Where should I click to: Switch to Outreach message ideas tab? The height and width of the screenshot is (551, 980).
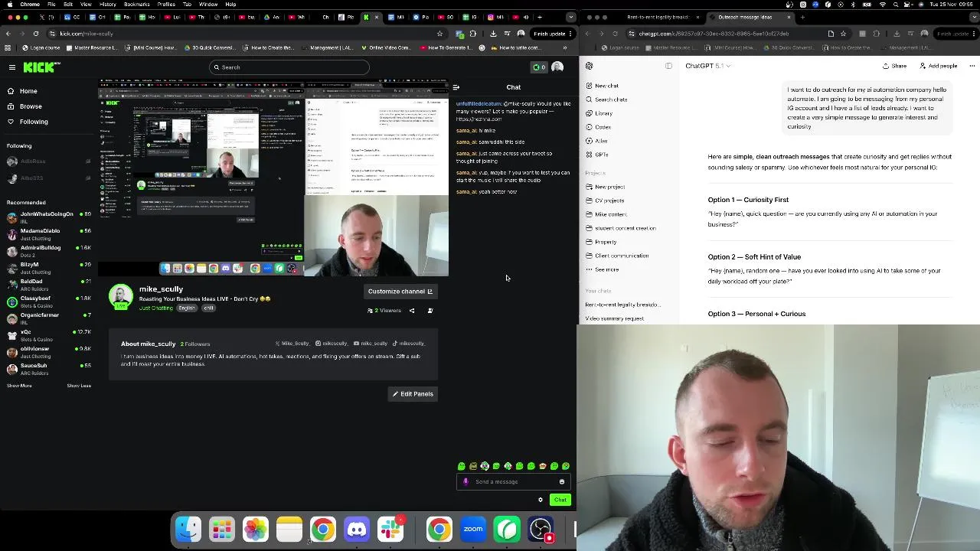(745, 17)
